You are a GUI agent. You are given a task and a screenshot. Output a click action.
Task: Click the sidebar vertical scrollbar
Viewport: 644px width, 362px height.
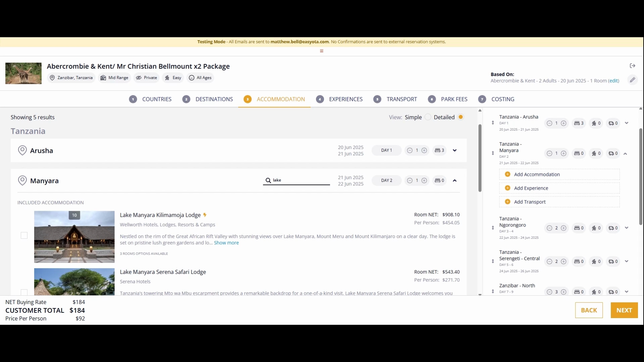641,177
